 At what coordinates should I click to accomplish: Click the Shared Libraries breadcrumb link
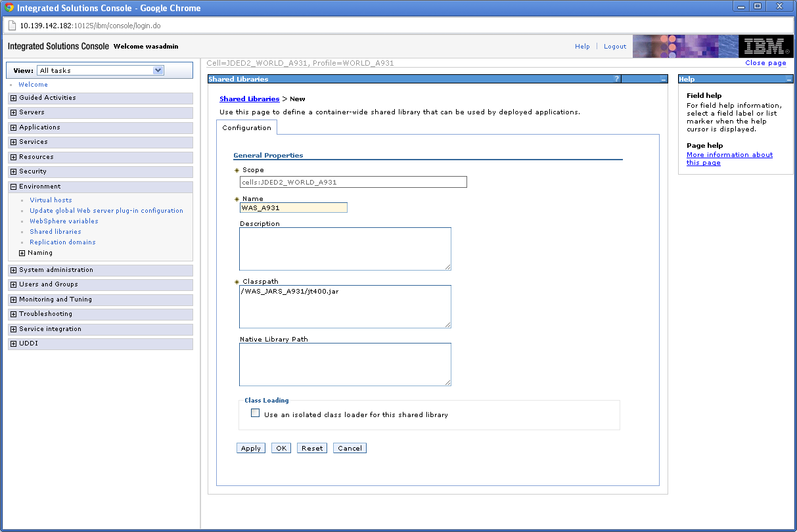click(250, 99)
